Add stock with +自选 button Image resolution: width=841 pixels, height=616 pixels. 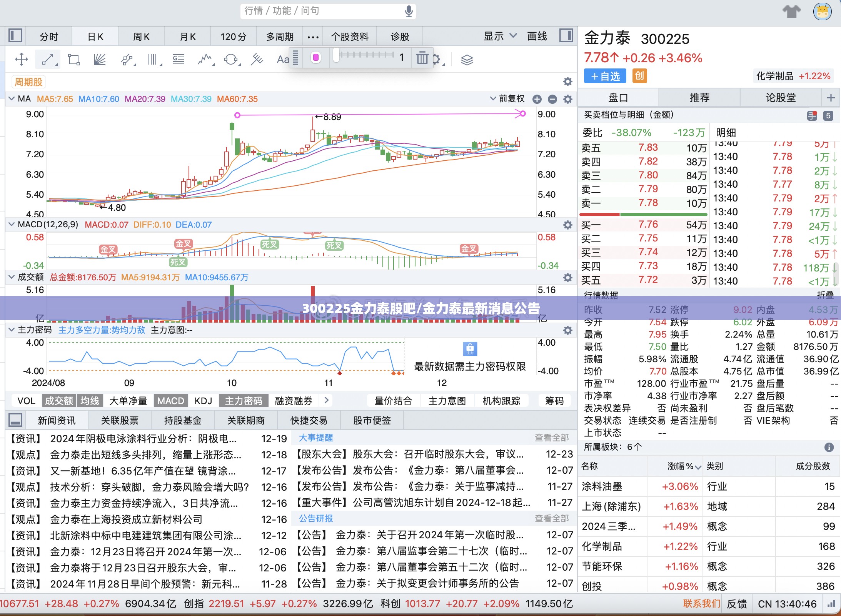[x=605, y=76]
